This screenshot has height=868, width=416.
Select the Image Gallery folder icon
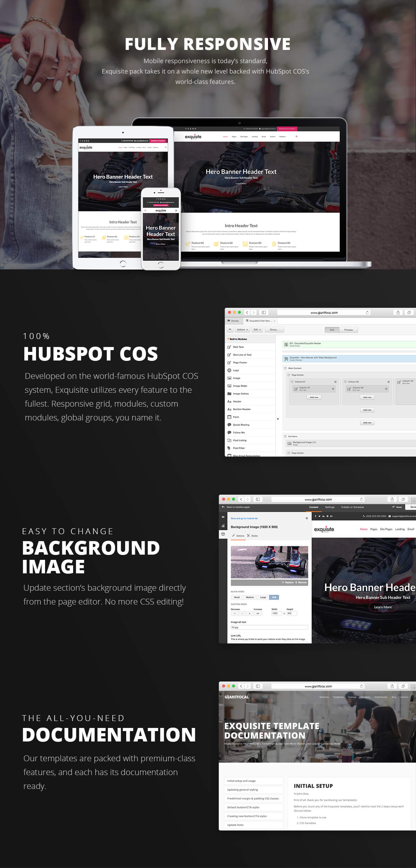tap(229, 394)
